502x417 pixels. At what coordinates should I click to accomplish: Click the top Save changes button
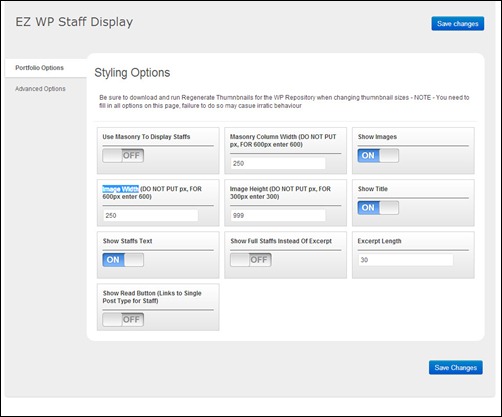pyautogui.click(x=458, y=24)
